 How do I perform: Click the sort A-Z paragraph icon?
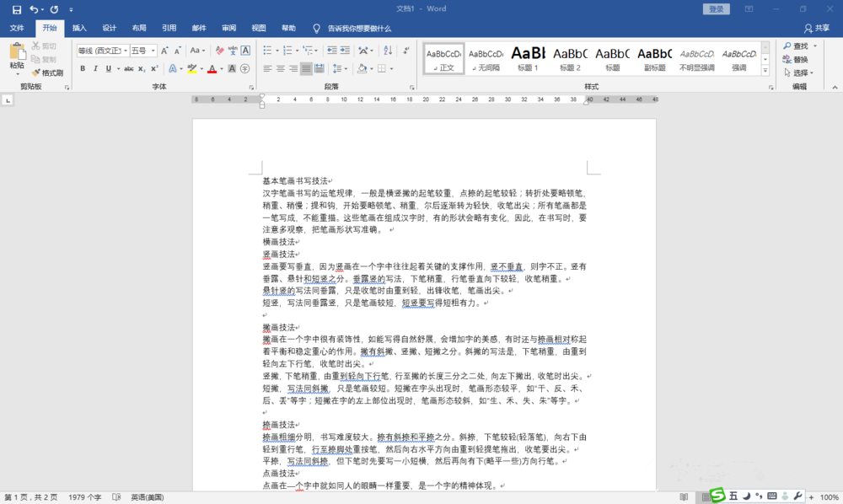387,51
